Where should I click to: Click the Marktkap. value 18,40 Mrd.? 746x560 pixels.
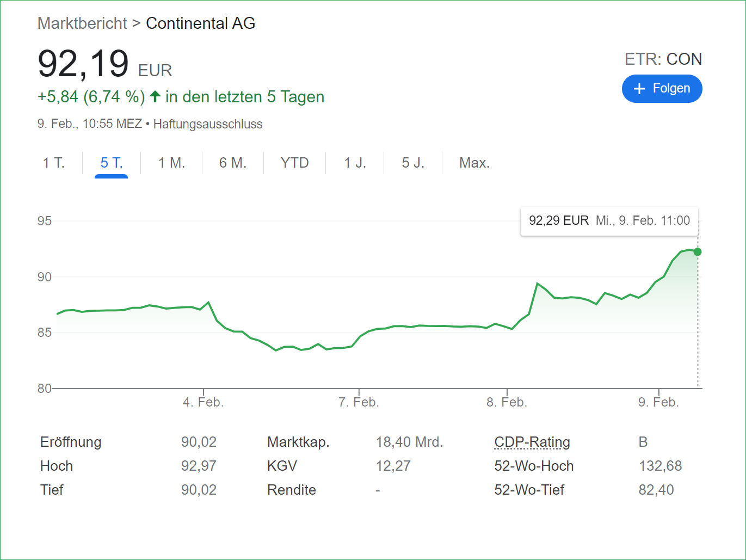(409, 442)
